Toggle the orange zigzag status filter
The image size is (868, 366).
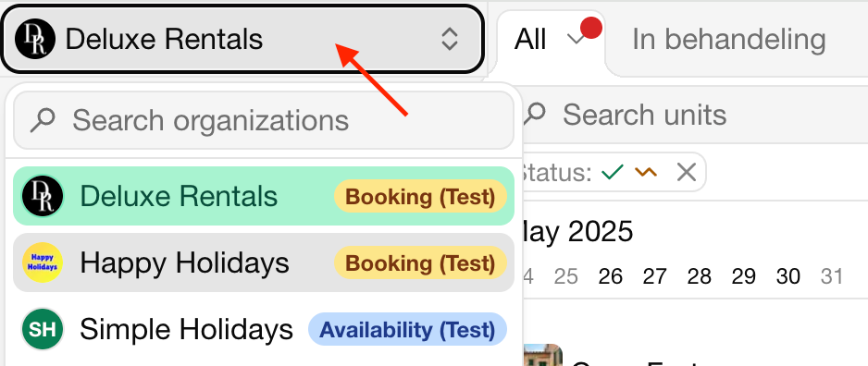646,173
